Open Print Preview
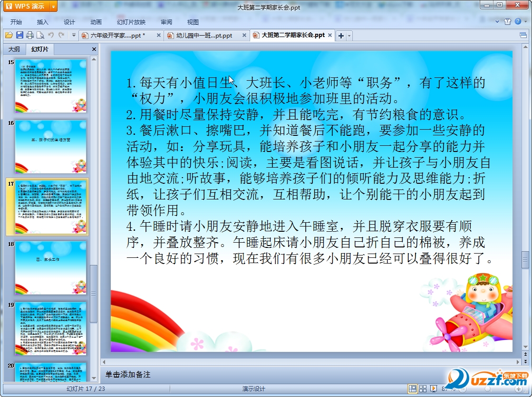The width and height of the screenshot is (532, 397). [x=40, y=35]
